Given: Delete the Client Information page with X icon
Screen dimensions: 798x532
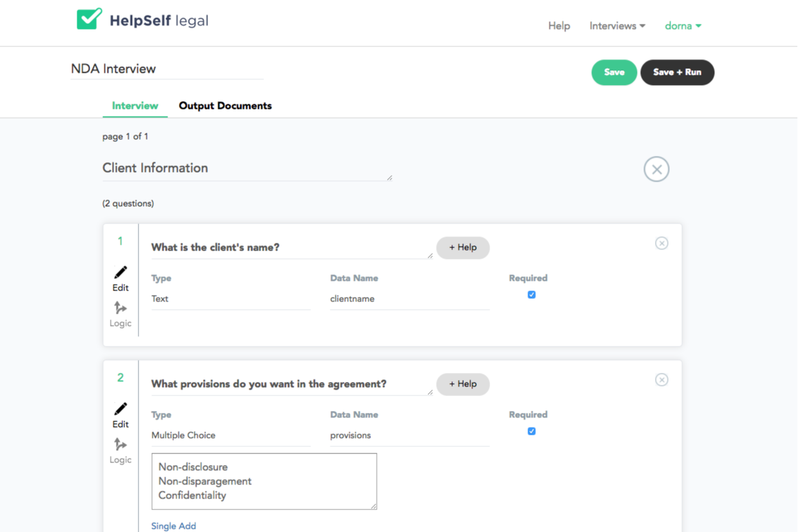Looking at the screenshot, I should pyautogui.click(x=656, y=169).
